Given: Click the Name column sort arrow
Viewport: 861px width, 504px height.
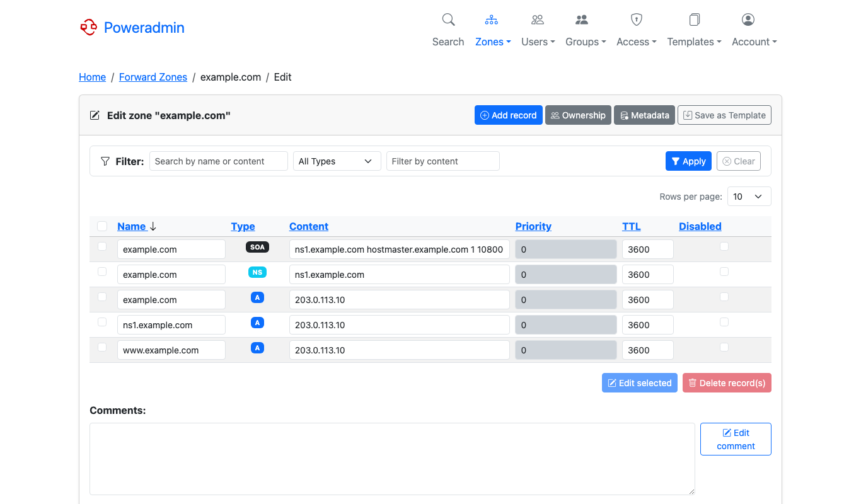Looking at the screenshot, I should pyautogui.click(x=153, y=226).
